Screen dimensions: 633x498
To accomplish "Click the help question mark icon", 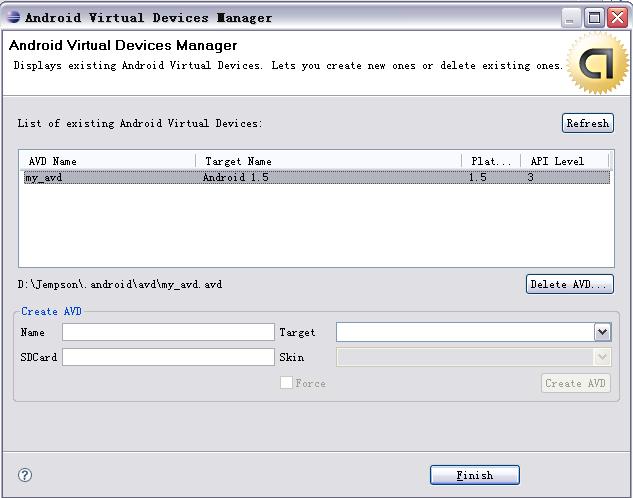I will [x=25, y=475].
